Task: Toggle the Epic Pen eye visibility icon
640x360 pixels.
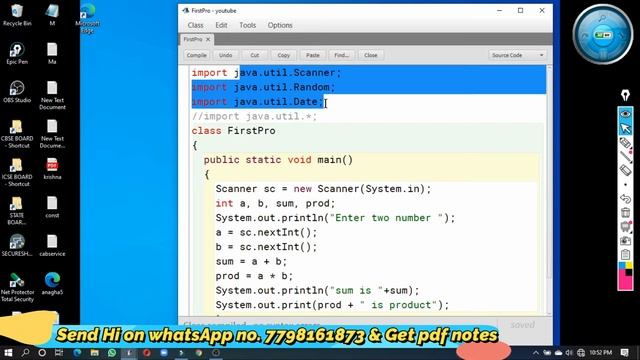Action: [x=625, y=114]
